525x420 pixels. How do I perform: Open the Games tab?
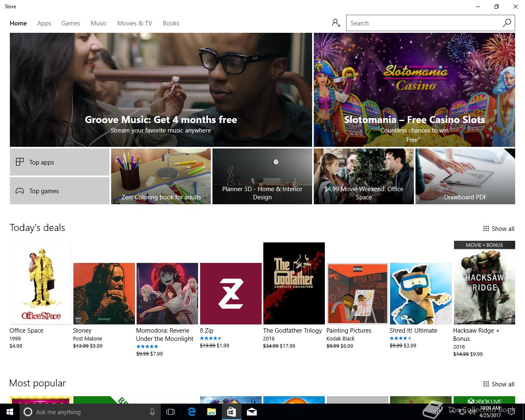(71, 23)
